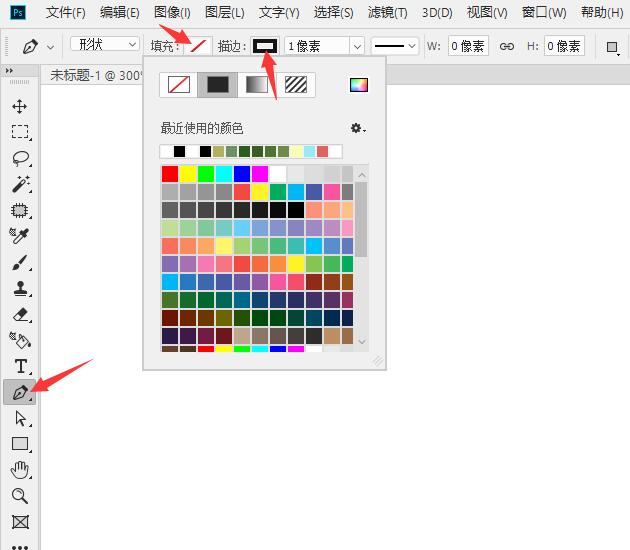The width and height of the screenshot is (630, 550).
Task: Click the W width input field
Action: [x=468, y=46]
